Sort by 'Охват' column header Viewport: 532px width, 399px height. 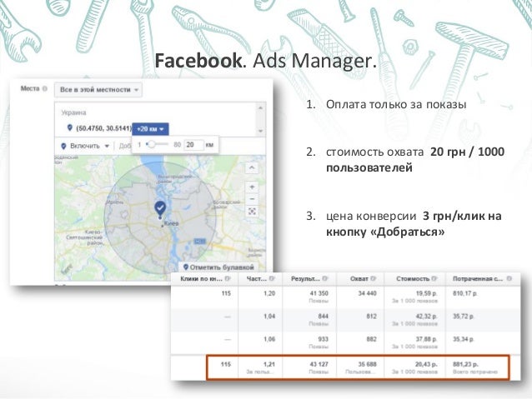coord(359,279)
